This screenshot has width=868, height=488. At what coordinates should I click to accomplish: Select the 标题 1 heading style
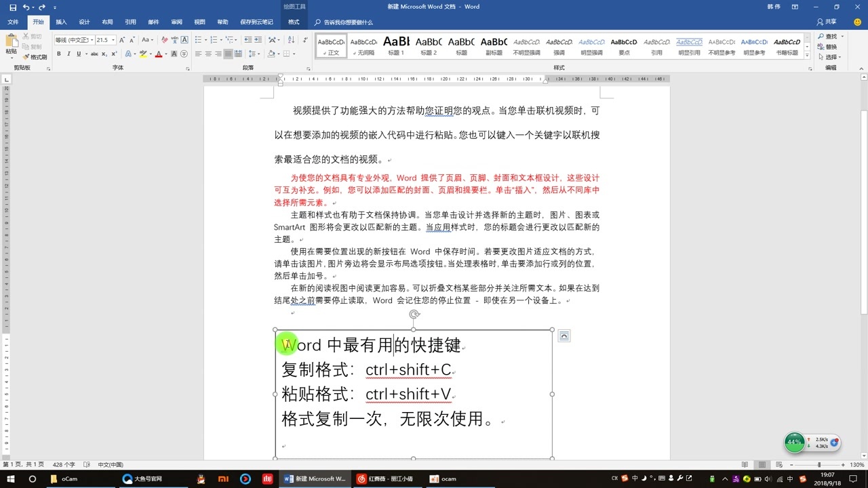coord(396,45)
